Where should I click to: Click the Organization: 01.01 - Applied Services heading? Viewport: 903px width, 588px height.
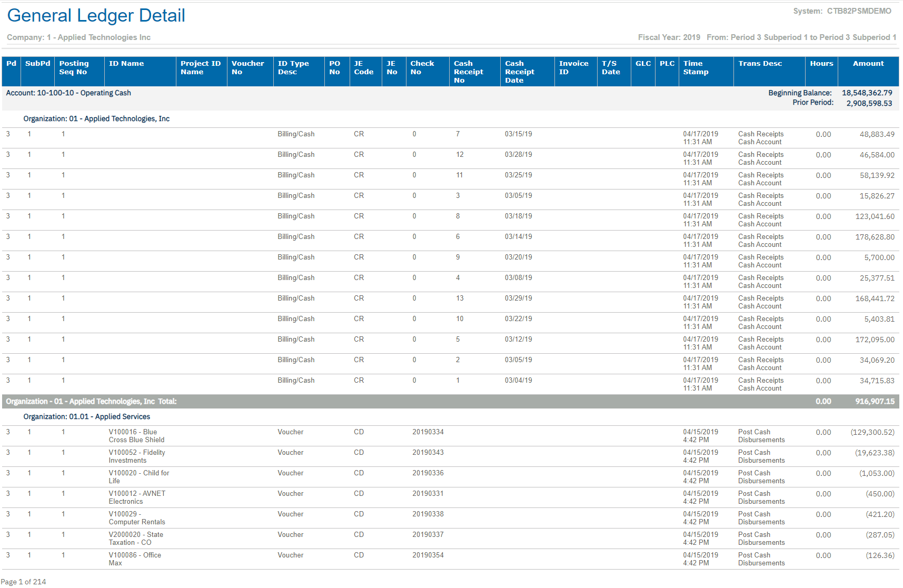coord(87,417)
